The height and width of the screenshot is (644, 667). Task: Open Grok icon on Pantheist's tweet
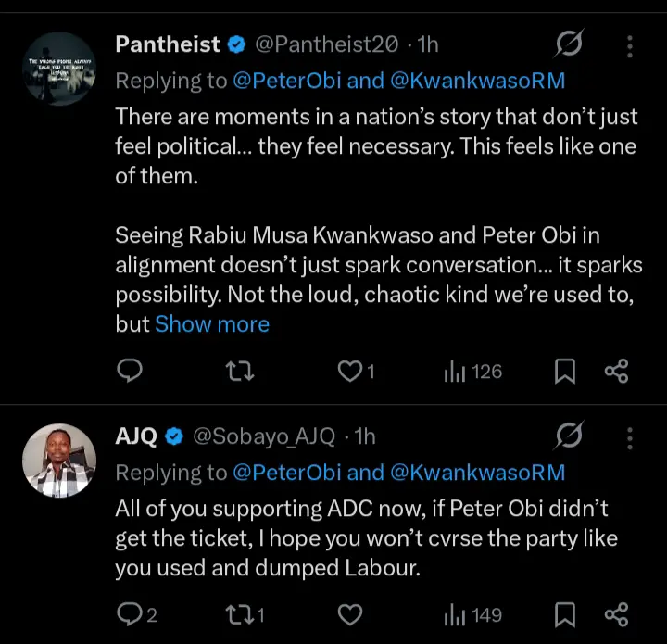point(569,44)
